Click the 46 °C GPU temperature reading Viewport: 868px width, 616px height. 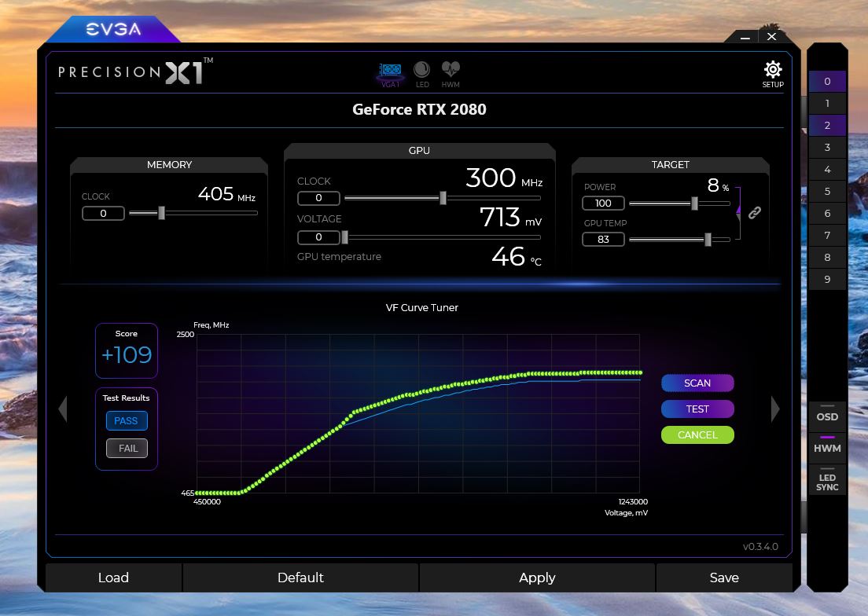[x=517, y=257]
